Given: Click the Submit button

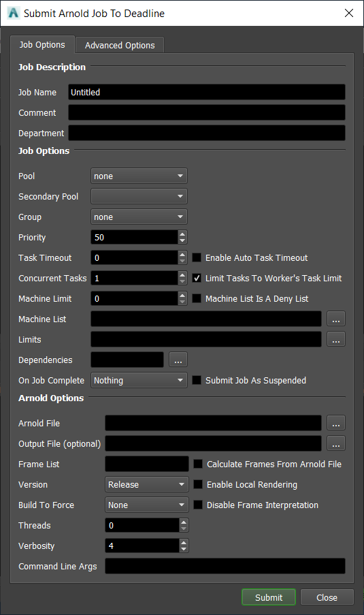Looking at the screenshot, I should (269, 597).
